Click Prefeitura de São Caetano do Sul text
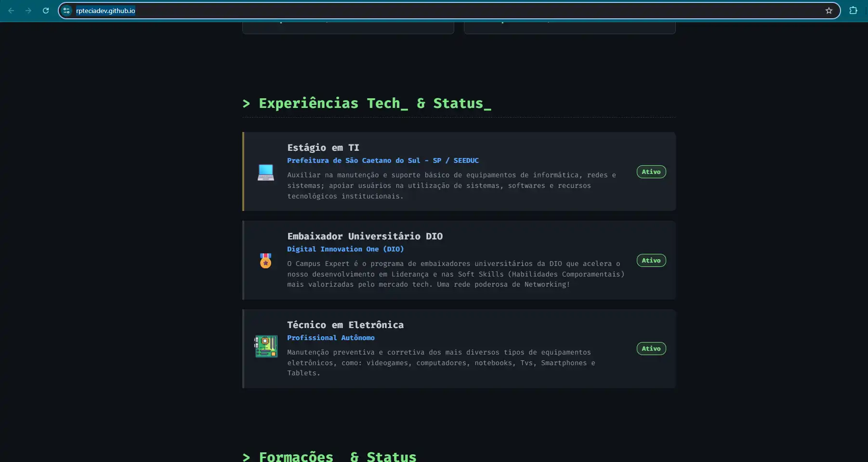 tap(383, 160)
